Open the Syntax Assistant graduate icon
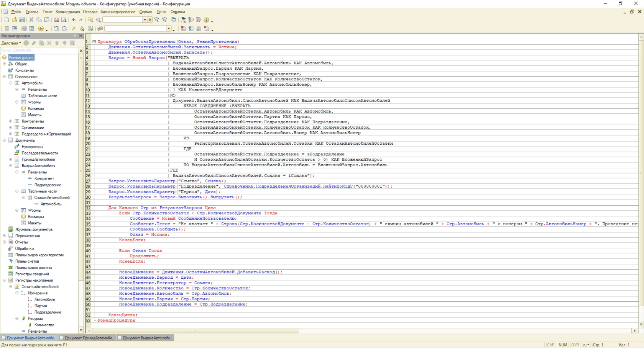 183,20
